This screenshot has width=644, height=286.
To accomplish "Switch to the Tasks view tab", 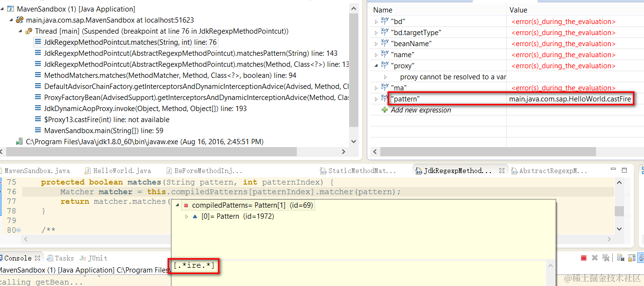I will point(60,258).
